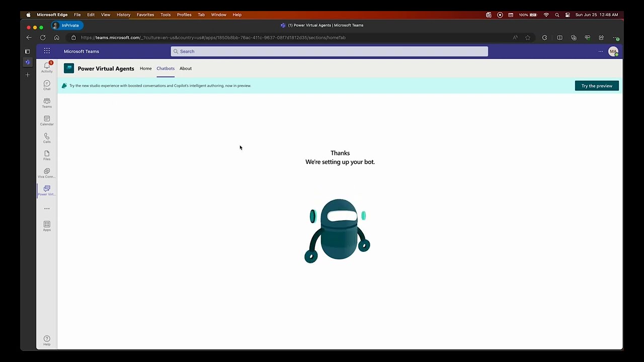Open Edge settings and more menu

click(x=615, y=37)
